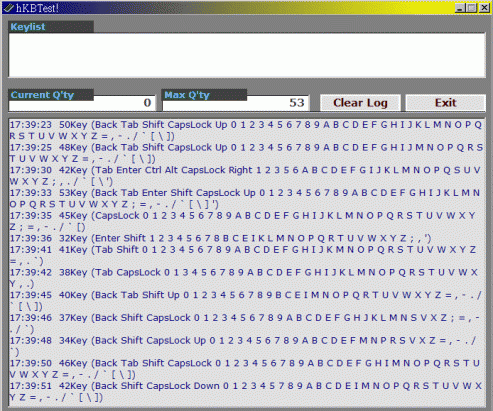493x411 pixels.
Task: Click the 17:39:33 53Key log entry
Action: click(245, 198)
